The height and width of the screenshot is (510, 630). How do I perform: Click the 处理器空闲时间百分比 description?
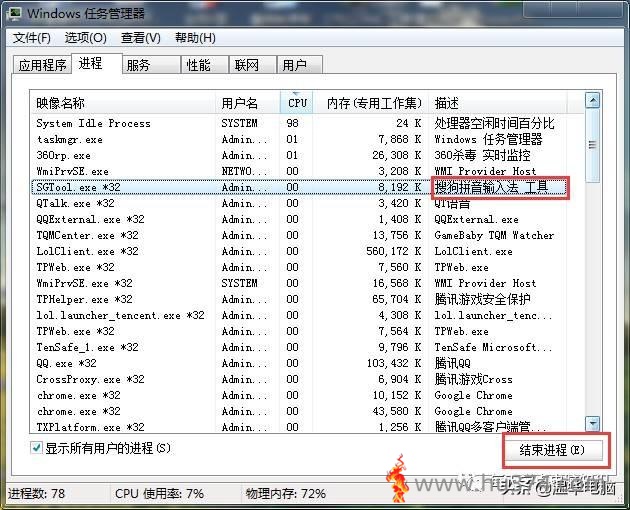click(494, 123)
